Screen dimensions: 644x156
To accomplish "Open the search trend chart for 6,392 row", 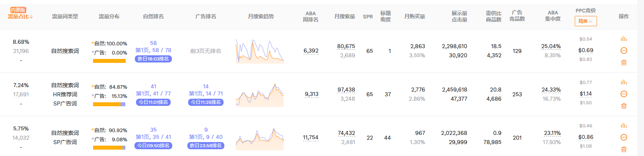I will 260,51.
